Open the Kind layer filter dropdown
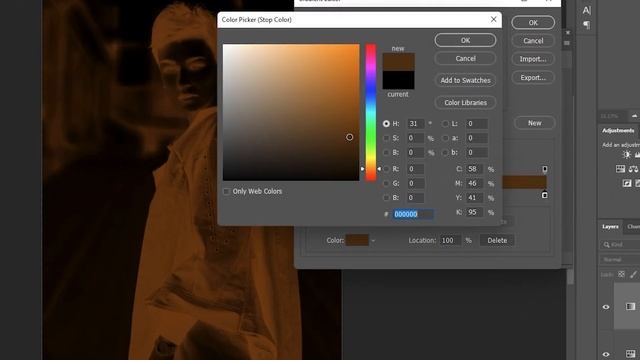Image resolution: width=640 pixels, height=360 pixels. tap(620, 244)
